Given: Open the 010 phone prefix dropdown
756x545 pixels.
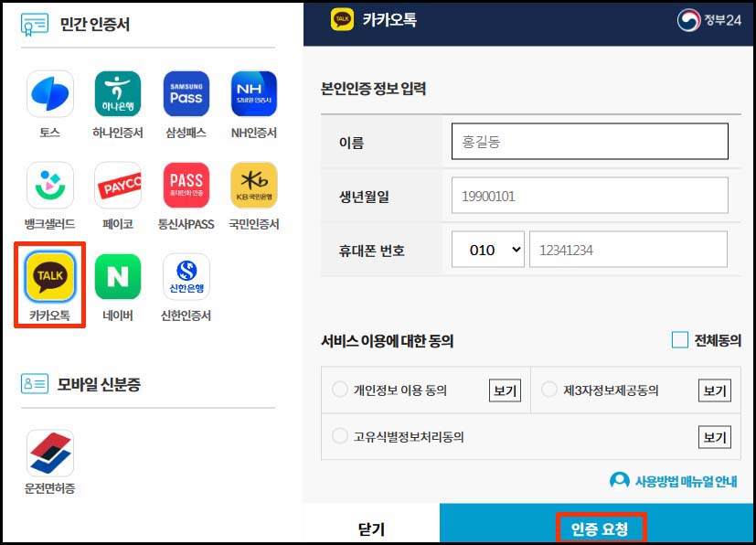Looking at the screenshot, I should 488,250.
